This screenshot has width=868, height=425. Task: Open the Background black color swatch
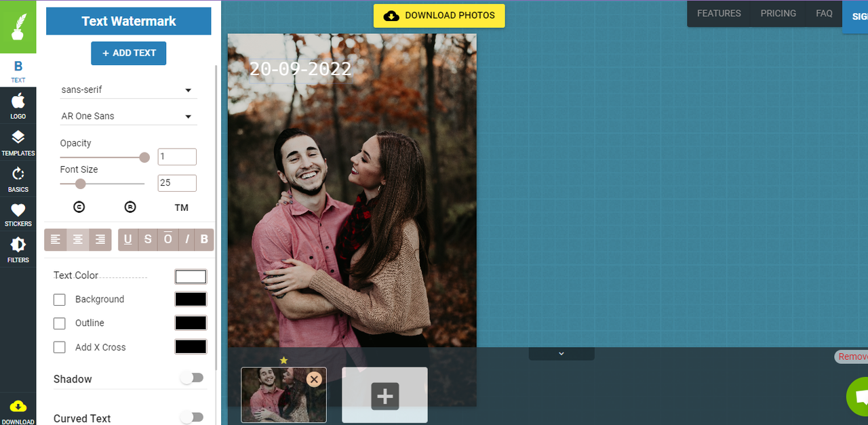pos(191,299)
